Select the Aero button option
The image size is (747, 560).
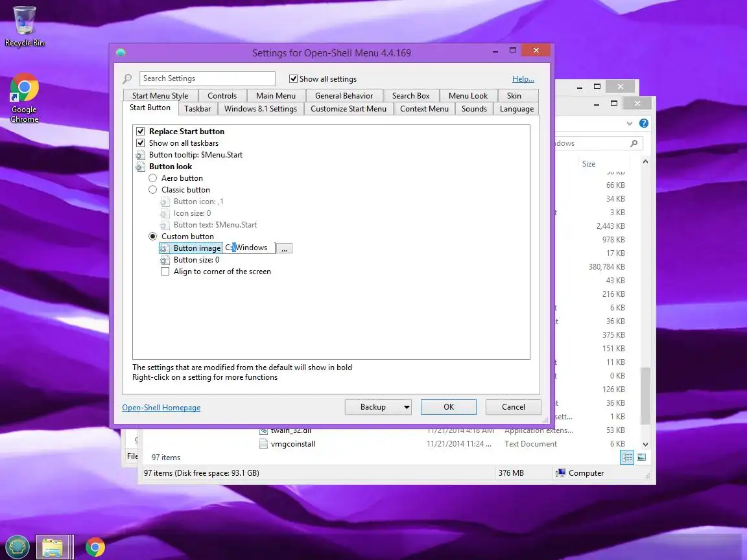(x=152, y=178)
